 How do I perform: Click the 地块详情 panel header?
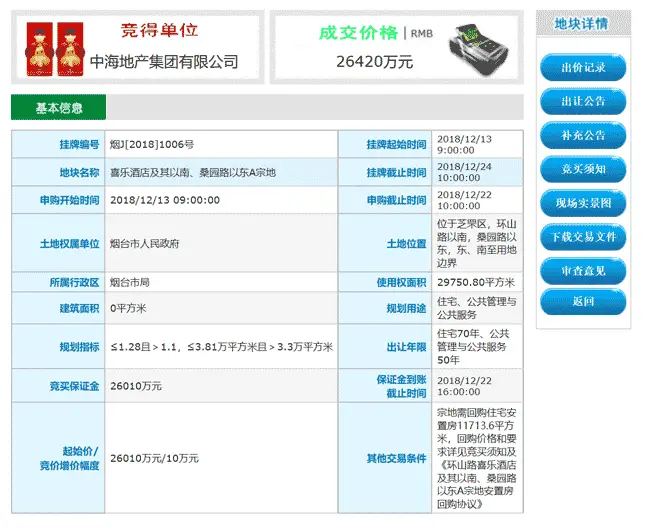583,24
